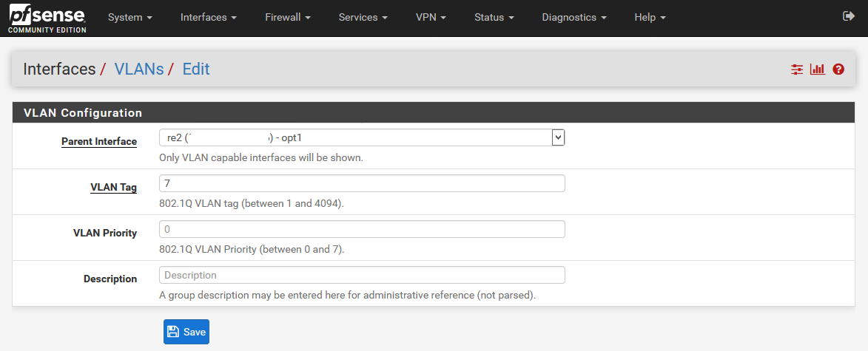Open the red help question-mark icon
Screen dimensions: 868x351
(838, 69)
